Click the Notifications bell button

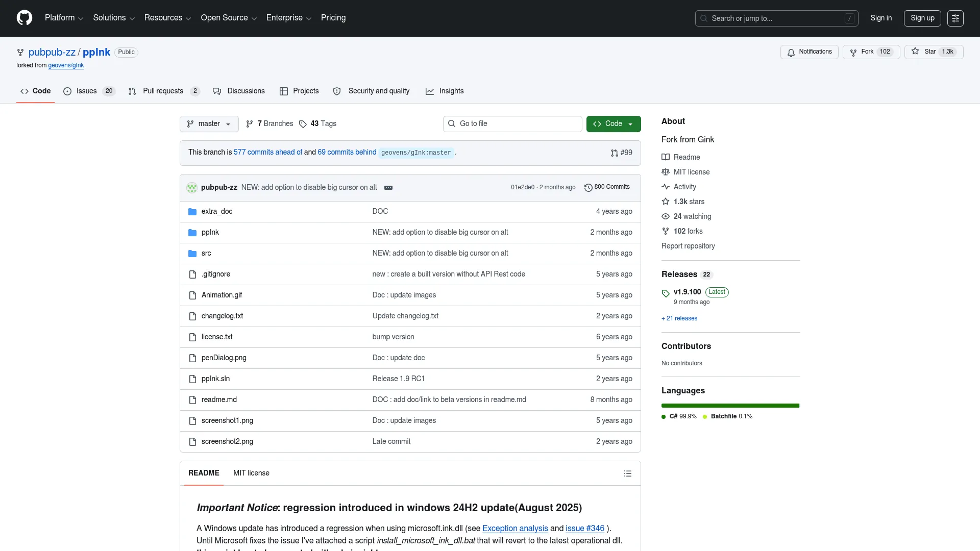click(x=809, y=52)
